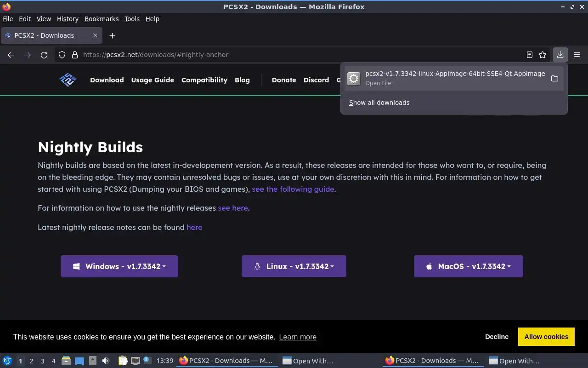Expand the Linux - v1.7.3342 download dropdown
The width and height of the screenshot is (588, 368).
(294, 266)
